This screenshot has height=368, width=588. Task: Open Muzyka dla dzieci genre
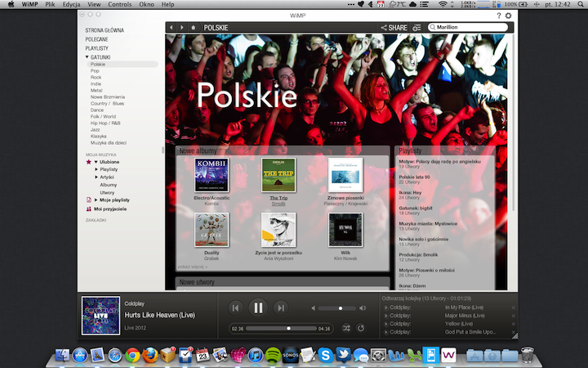point(109,142)
